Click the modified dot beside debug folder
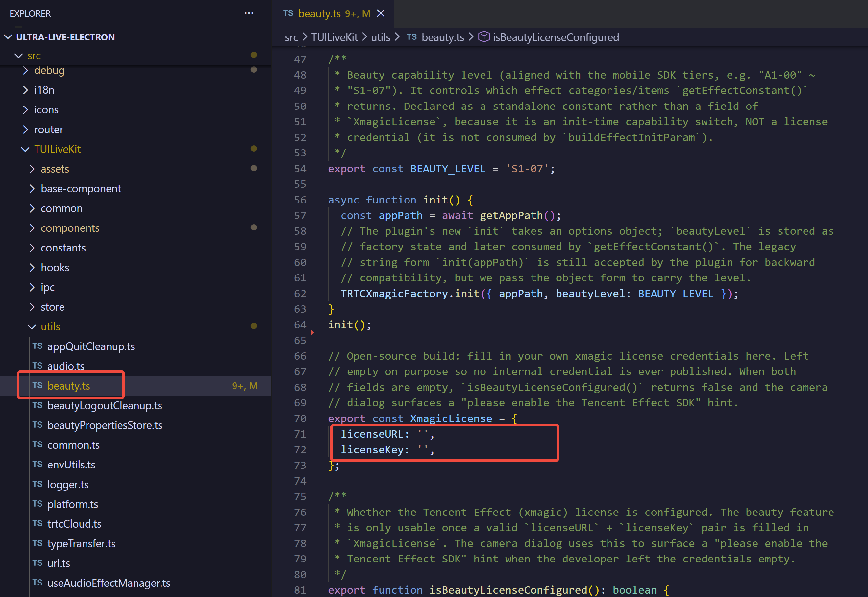This screenshot has height=597, width=868. [x=254, y=70]
